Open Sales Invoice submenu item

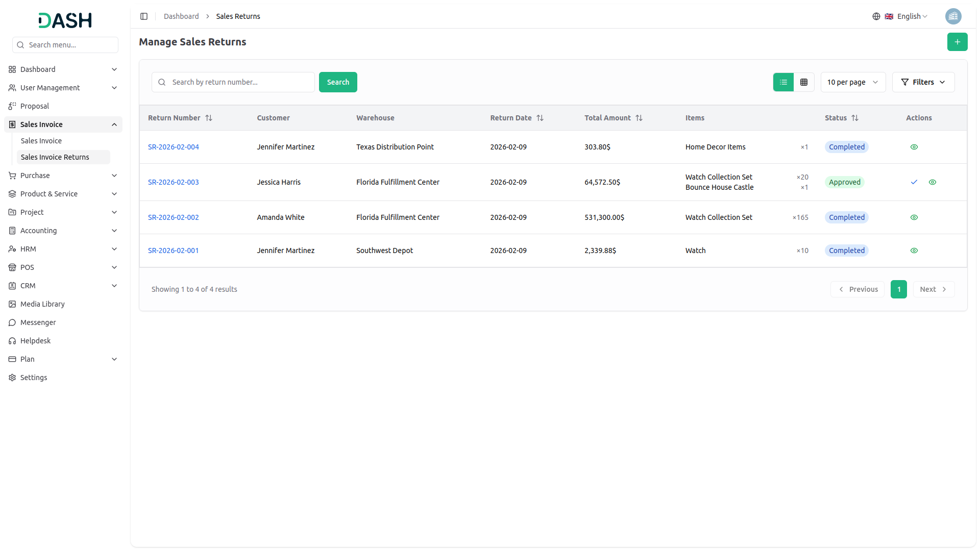pyautogui.click(x=41, y=141)
